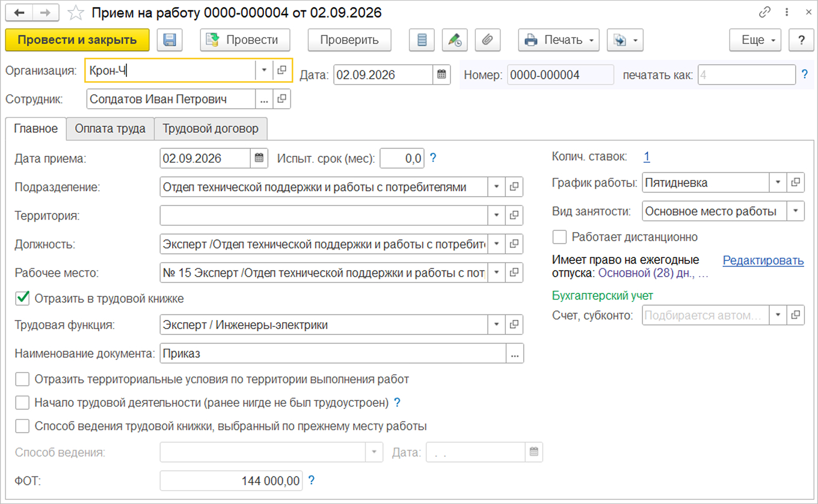Open Трудовая функция record via open icon

pos(514,325)
